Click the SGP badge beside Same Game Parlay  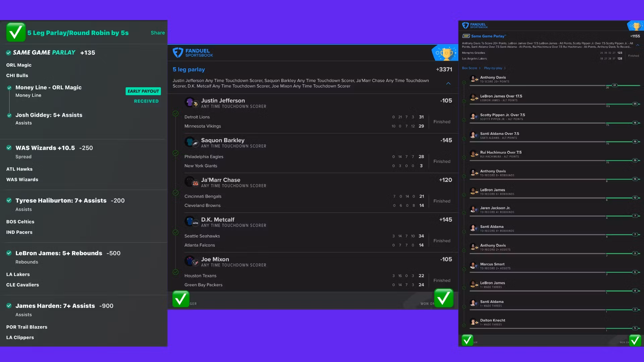[x=466, y=36]
